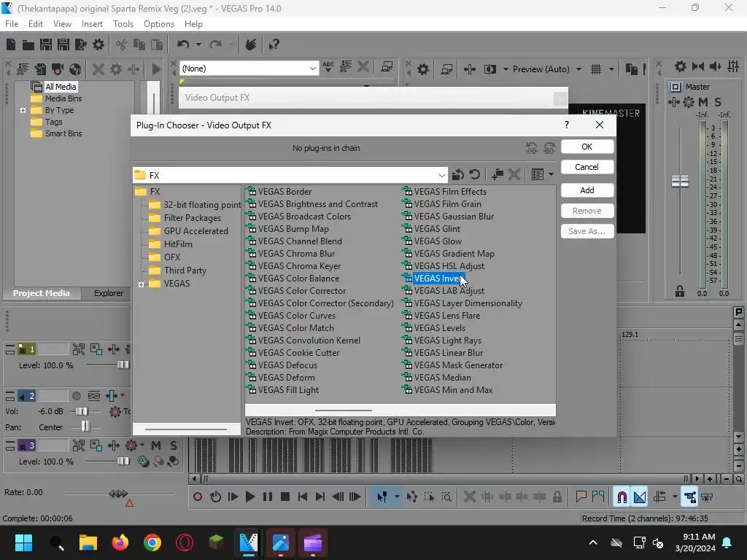
Task: Select VEGAS Gaussian Blur plug-in
Action: tap(454, 217)
